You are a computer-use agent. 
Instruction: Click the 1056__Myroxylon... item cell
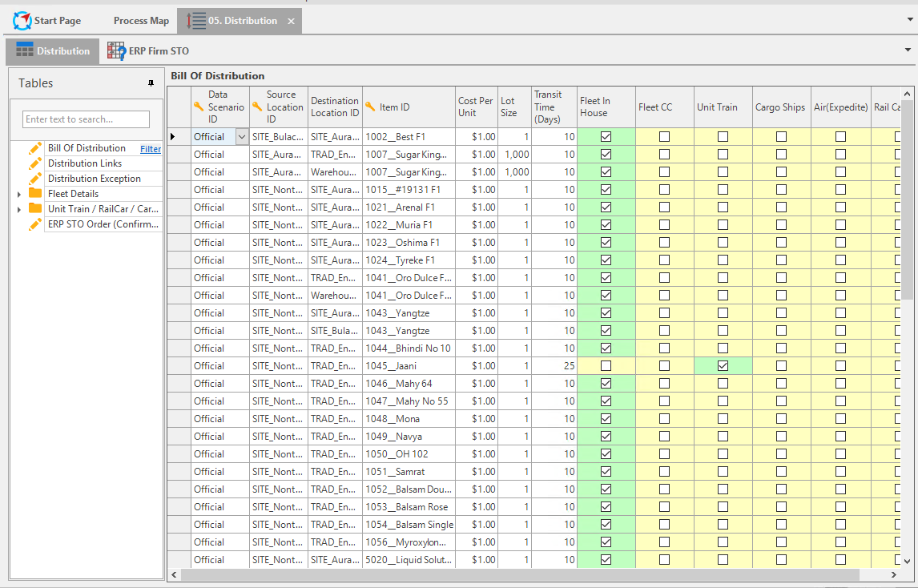pyautogui.click(x=409, y=542)
